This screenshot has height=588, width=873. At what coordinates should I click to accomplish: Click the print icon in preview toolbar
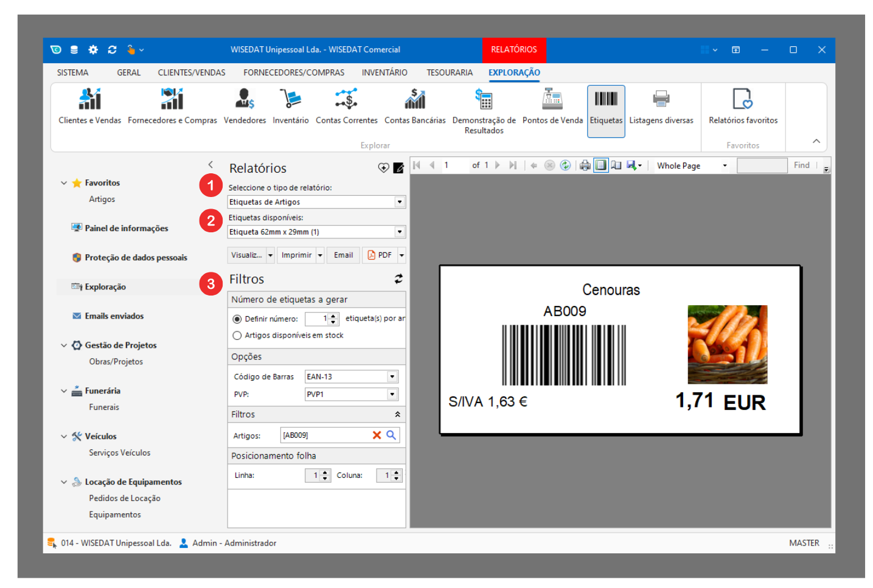(585, 165)
